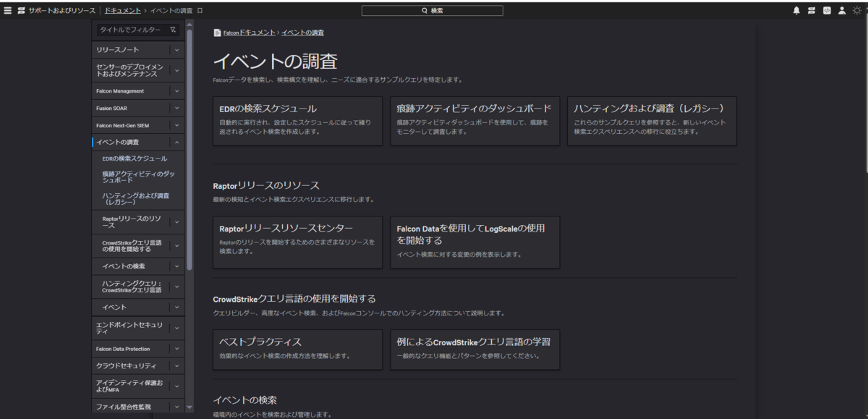
Task: Open the ベストプラクティス card
Action: point(297,350)
